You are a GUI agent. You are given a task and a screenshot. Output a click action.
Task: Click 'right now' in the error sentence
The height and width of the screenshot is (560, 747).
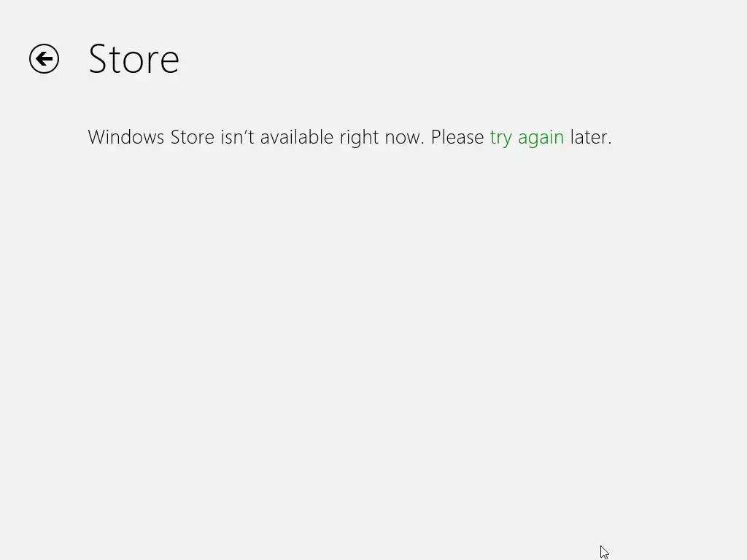pos(382,138)
